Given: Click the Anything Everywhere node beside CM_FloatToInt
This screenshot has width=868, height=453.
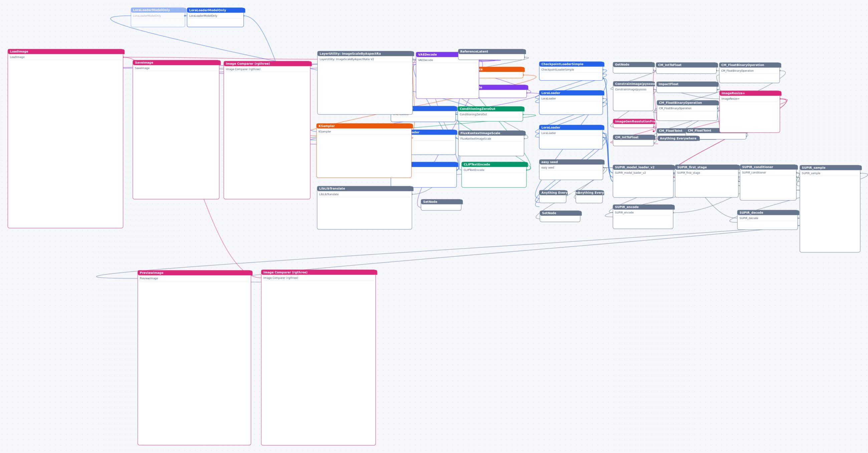Looking at the screenshot, I should pos(679,138).
